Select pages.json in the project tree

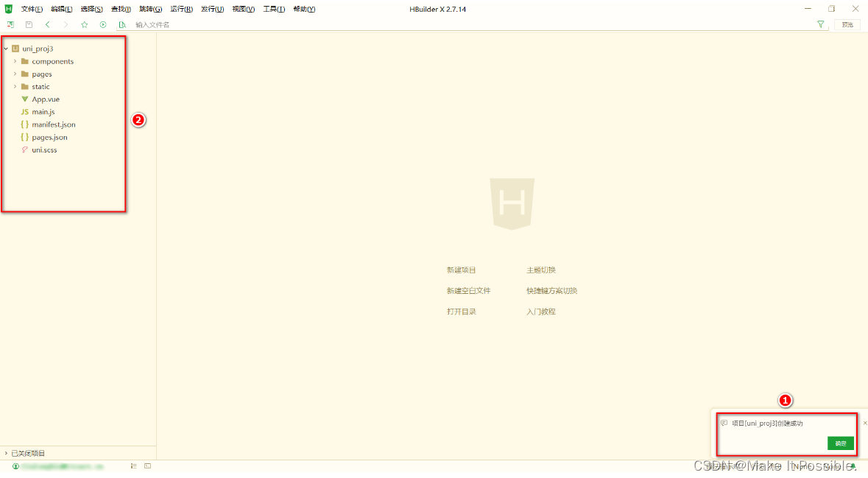49,138
